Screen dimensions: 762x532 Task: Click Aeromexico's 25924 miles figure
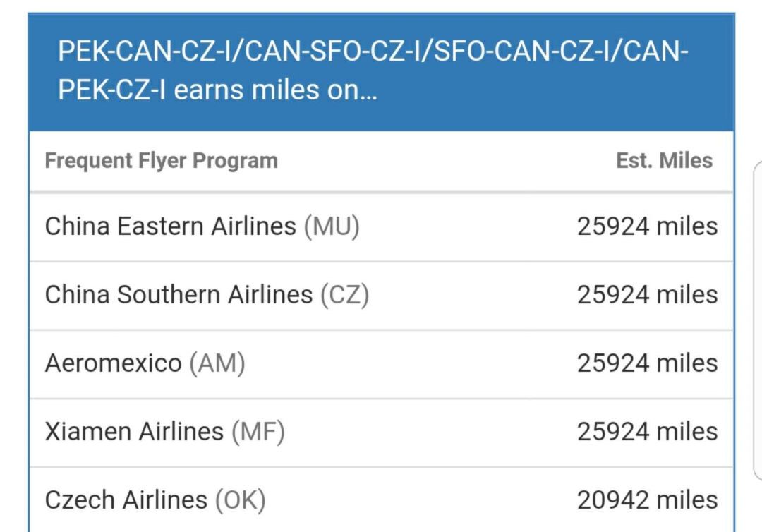647,363
